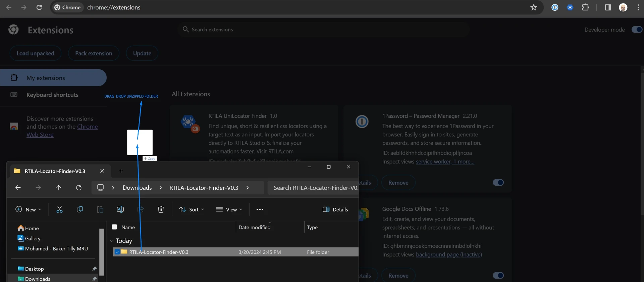Open RTILA spider extension icon in toolbar

[x=570, y=7]
